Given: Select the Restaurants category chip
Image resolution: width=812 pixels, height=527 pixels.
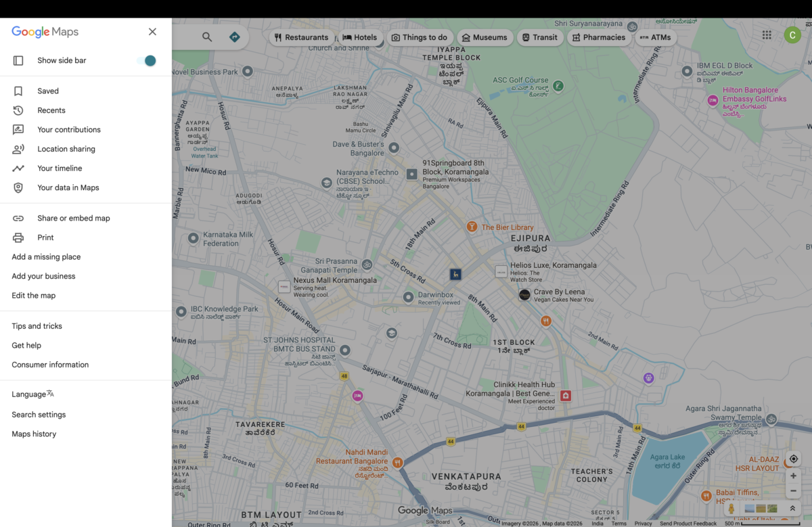Looking at the screenshot, I should coord(301,37).
